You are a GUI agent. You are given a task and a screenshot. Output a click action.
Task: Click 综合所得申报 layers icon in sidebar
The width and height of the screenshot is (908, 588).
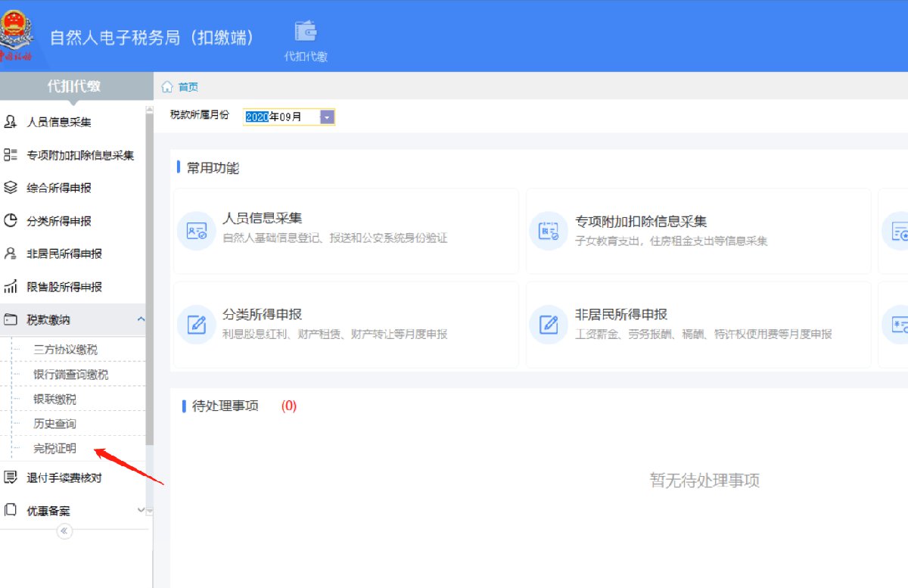click(x=11, y=188)
